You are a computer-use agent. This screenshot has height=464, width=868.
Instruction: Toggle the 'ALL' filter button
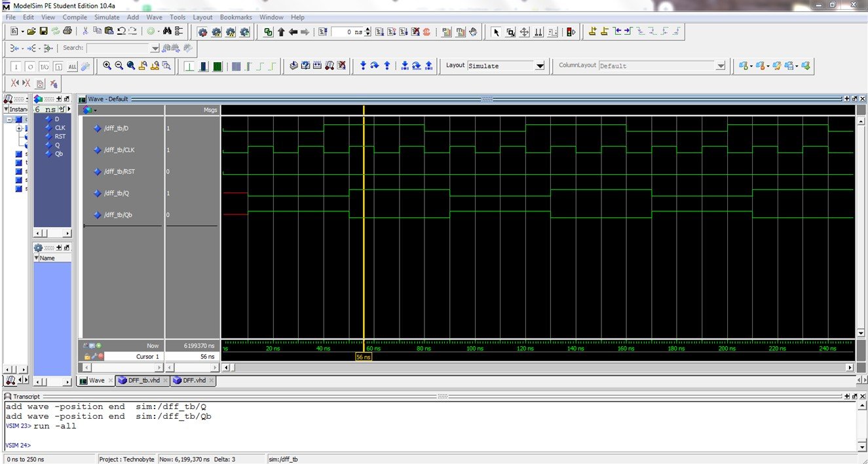pyautogui.click(x=72, y=66)
